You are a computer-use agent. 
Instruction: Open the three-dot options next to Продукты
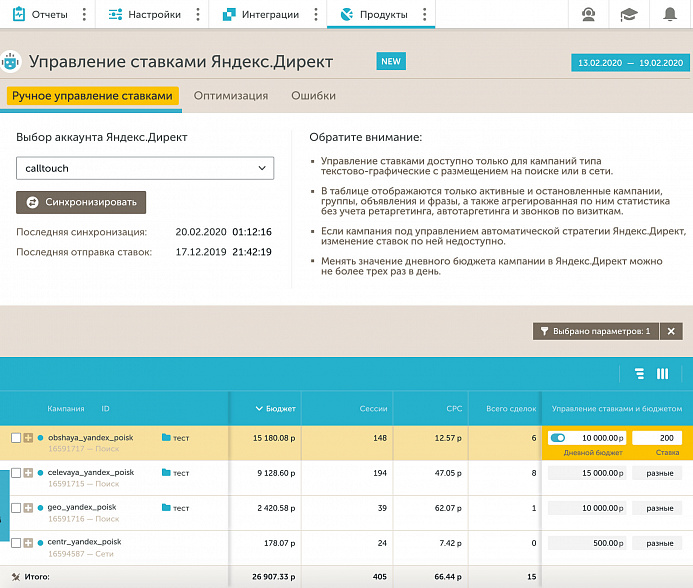pyautogui.click(x=424, y=15)
